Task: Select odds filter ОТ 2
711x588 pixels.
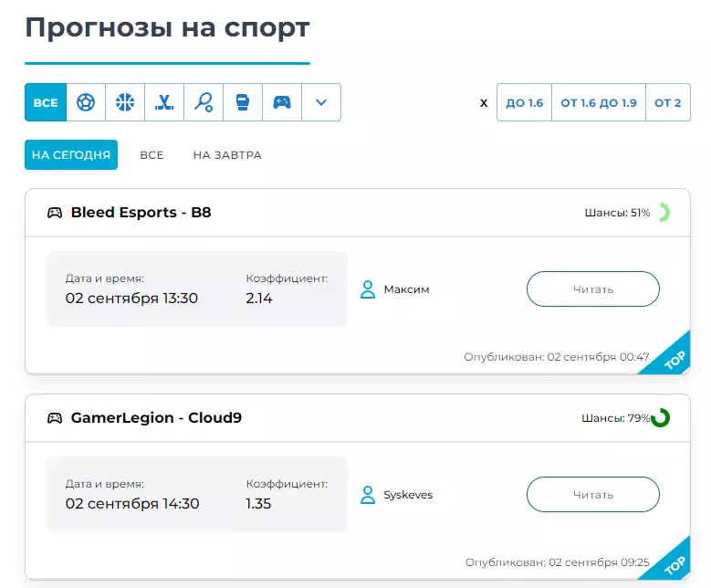Action: coord(668,102)
